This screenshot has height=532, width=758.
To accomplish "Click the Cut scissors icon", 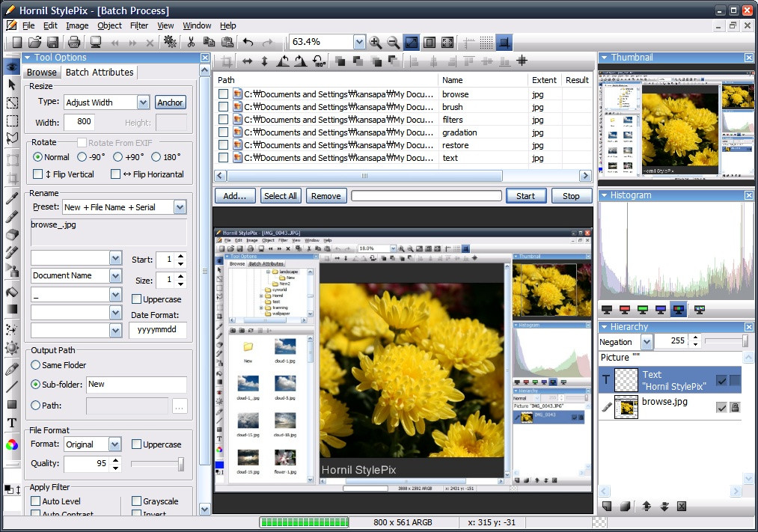I will pyautogui.click(x=191, y=43).
